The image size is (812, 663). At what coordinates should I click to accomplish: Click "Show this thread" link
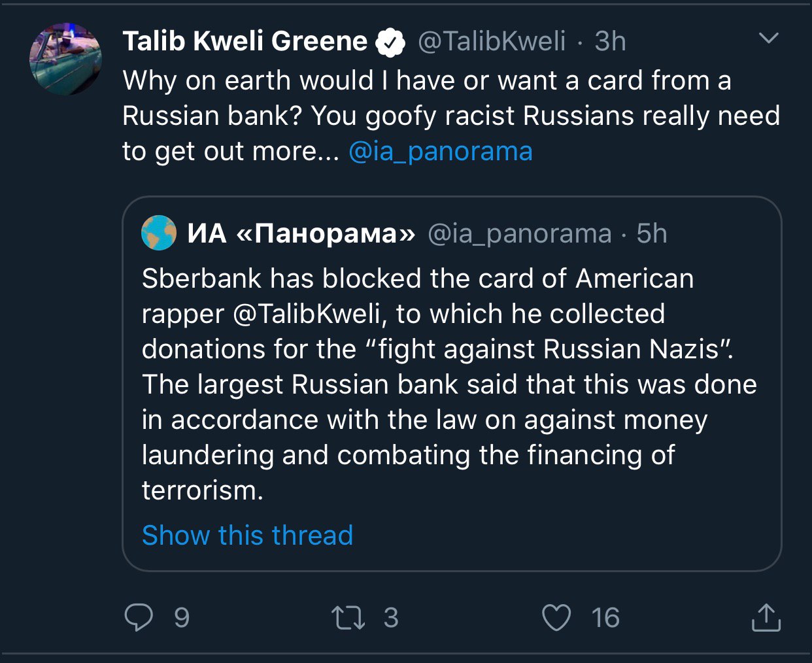click(247, 535)
